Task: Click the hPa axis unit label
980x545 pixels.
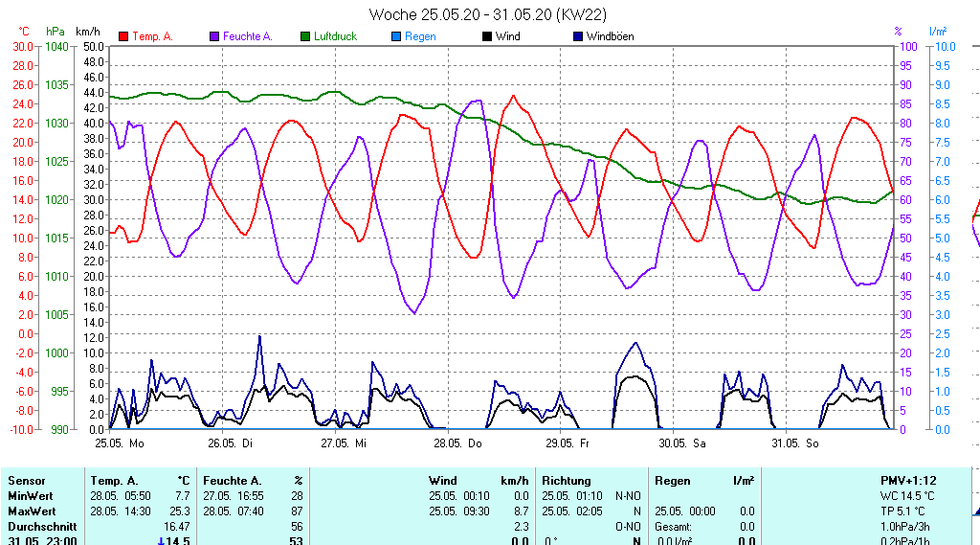Action: coord(56,32)
